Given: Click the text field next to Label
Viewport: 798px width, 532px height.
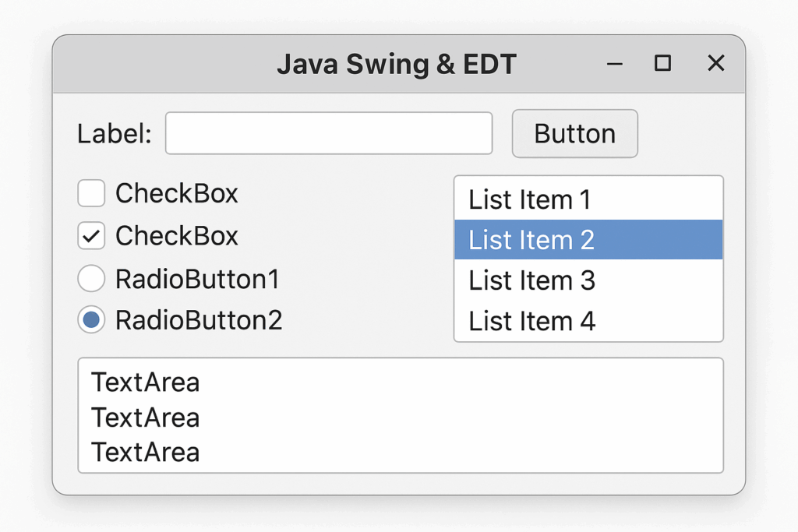Looking at the screenshot, I should [329, 133].
